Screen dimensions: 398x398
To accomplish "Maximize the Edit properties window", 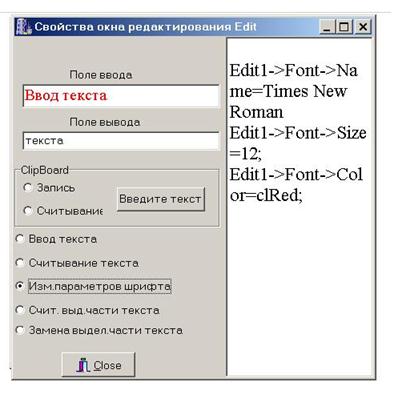I will pos(343,27).
